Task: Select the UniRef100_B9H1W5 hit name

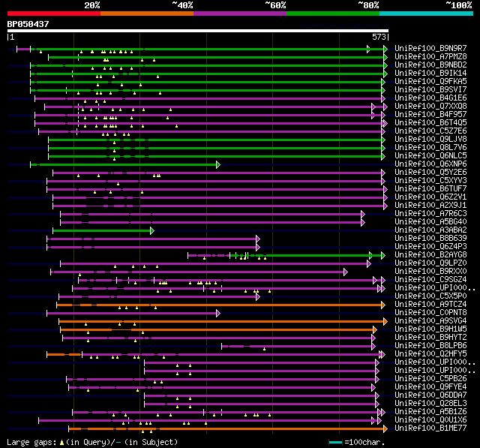Action: point(430,329)
